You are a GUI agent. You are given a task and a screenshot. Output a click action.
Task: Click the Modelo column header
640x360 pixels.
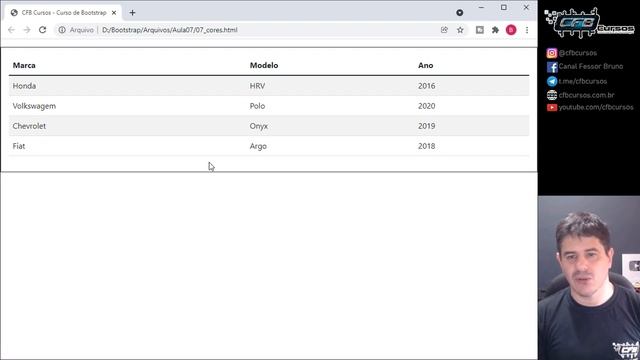pyautogui.click(x=264, y=65)
